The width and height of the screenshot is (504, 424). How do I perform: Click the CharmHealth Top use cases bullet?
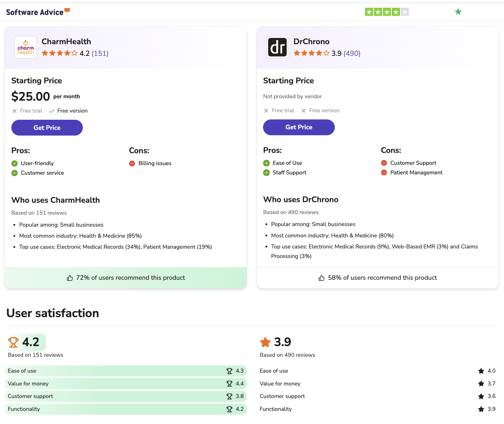click(x=116, y=247)
